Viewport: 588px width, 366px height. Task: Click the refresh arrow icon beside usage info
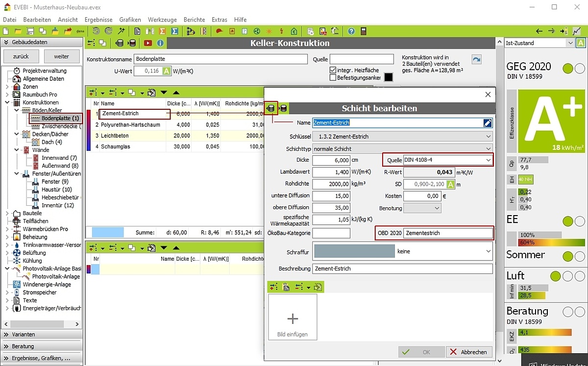point(476,59)
